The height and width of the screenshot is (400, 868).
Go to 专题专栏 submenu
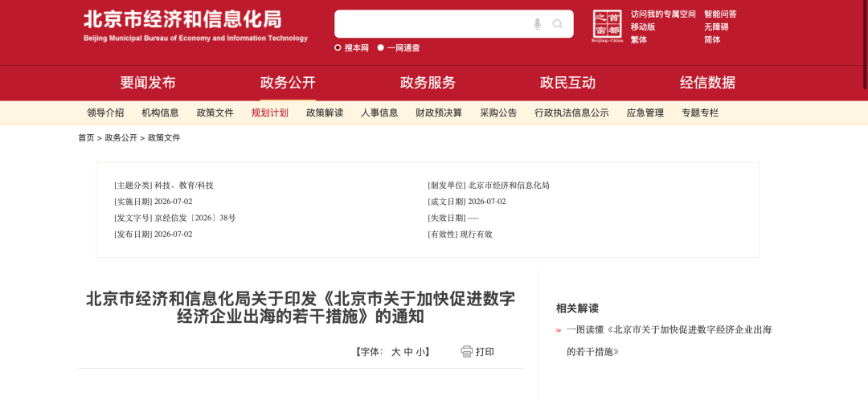pos(700,113)
